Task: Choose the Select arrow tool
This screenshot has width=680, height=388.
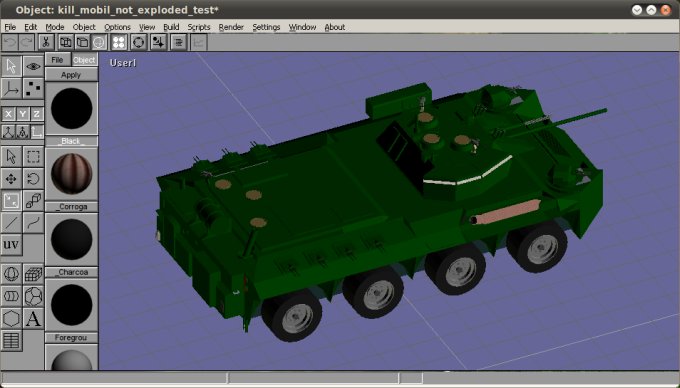Action: coord(11,157)
